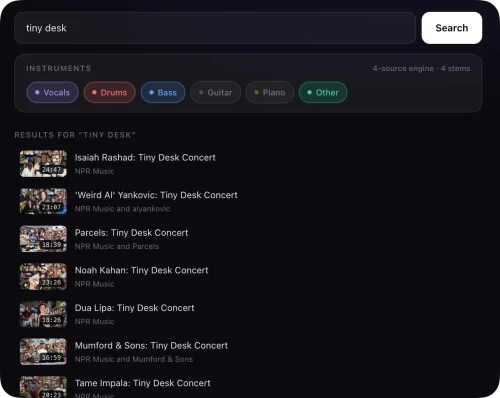Click 'NPR Music and Parcels' channel text
This screenshot has height=398, width=500.
pyautogui.click(x=117, y=247)
